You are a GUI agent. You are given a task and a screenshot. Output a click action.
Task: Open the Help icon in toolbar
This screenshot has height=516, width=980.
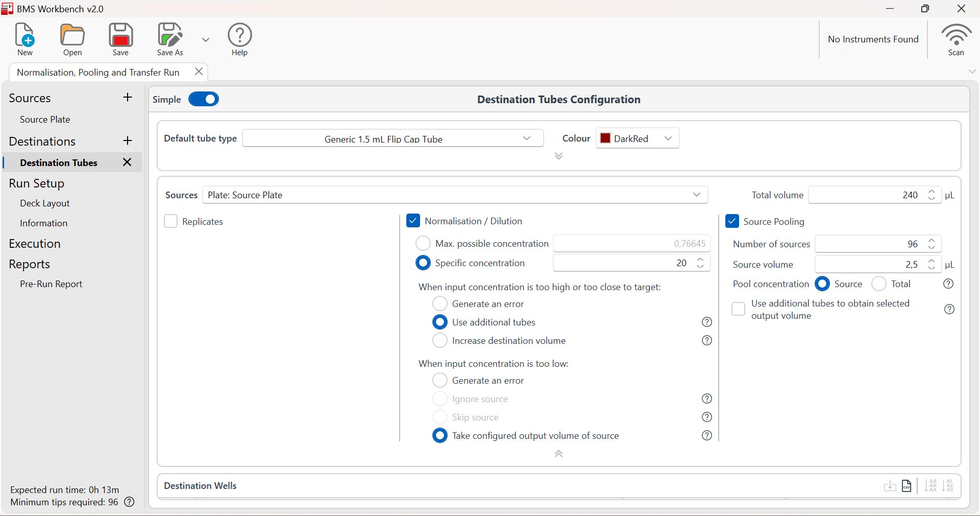(239, 35)
